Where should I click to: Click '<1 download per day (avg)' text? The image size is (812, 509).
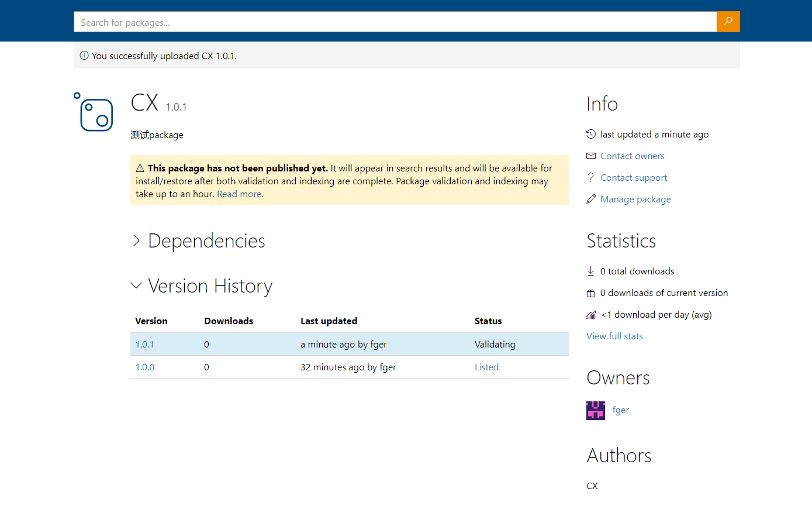656,314
